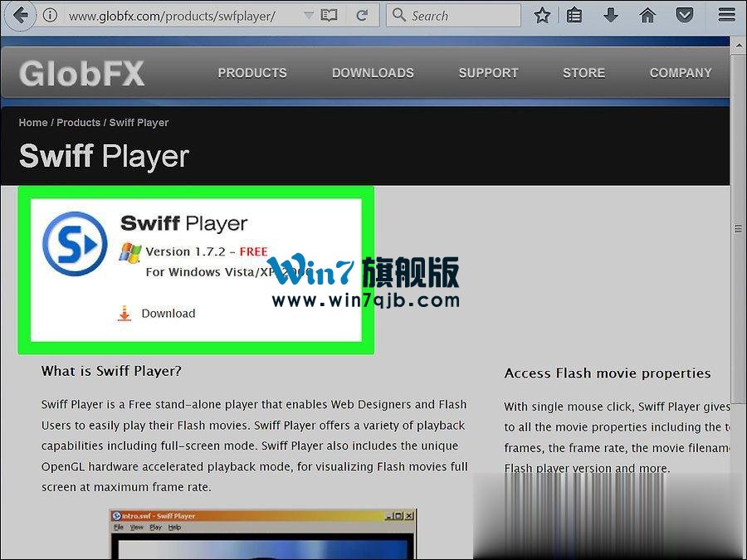The image size is (747, 560).
Task: Open the SUPPORT navigation menu
Action: click(488, 73)
